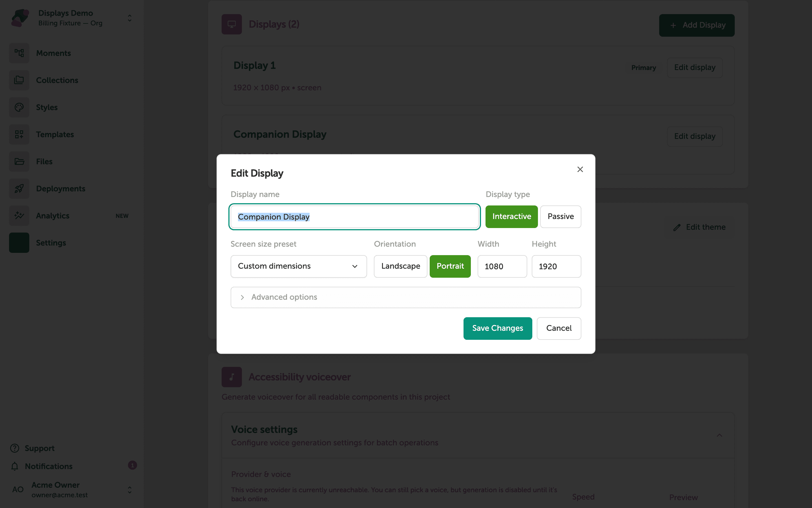Open the Displays Demo project switcher
Image resolution: width=812 pixels, height=508 pixels.
pyautogui.click(x=129, y=18)
